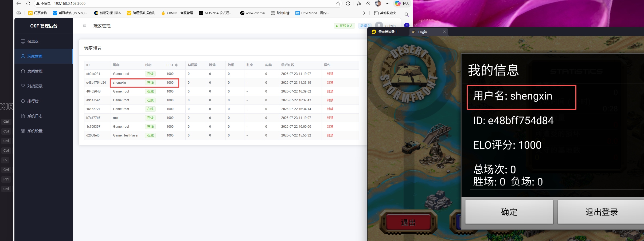644x241 pixels.
Task: Open the Copilot 聊天 button
Action: coord(402,3)
